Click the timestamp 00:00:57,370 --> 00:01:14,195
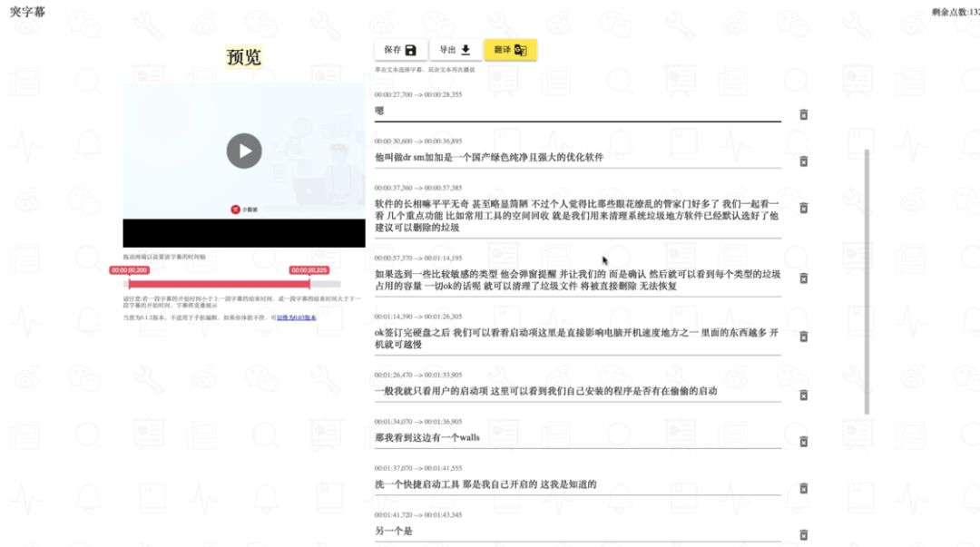Screen dimensions: 980x547 coord(418,258)
